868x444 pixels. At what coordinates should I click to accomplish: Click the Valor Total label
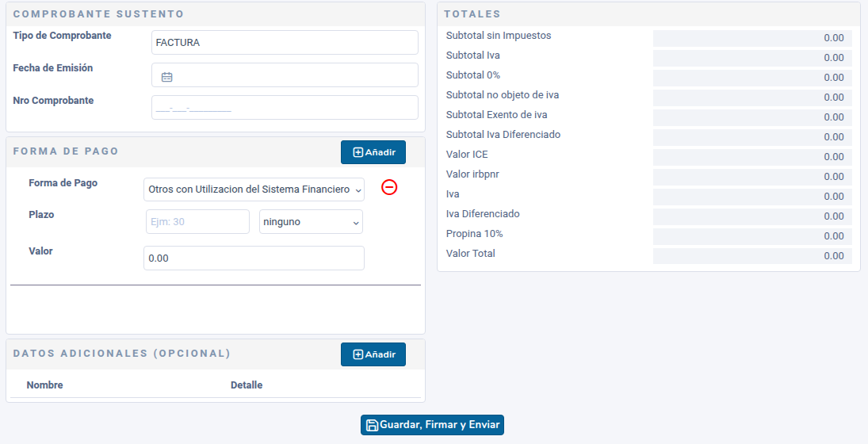tap(471, 254)
